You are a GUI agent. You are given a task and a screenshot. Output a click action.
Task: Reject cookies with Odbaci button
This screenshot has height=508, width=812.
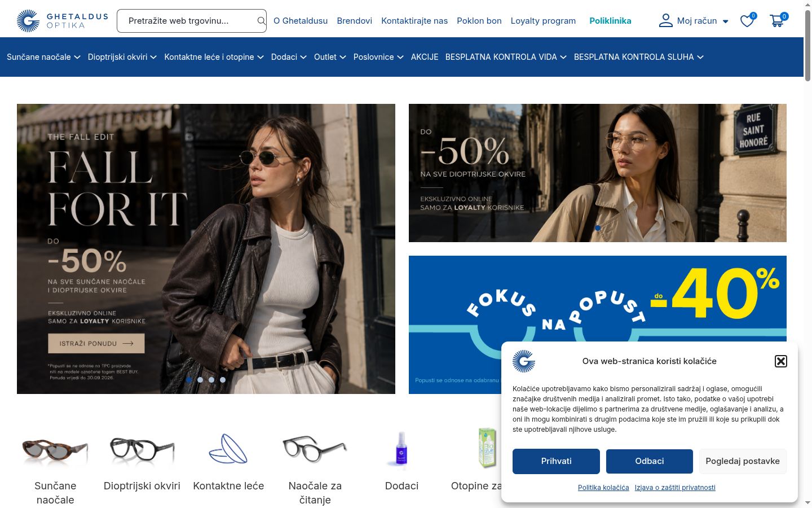coord(650,461)
